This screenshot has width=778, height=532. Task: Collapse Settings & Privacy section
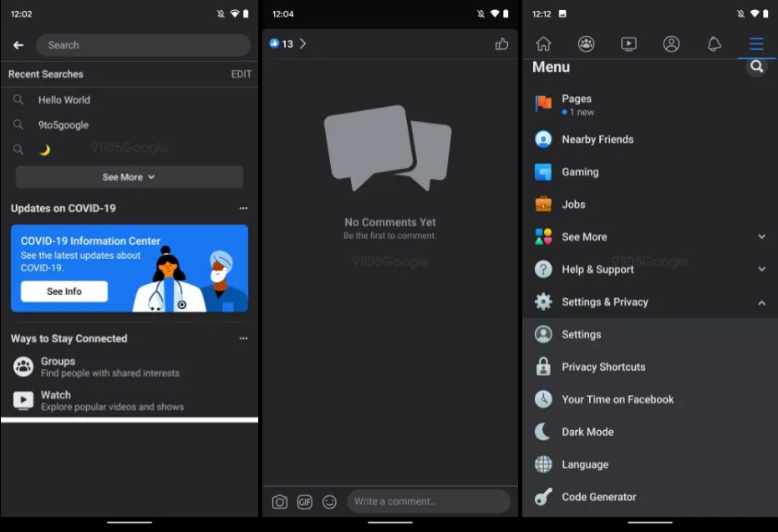(x=650, y=302)
